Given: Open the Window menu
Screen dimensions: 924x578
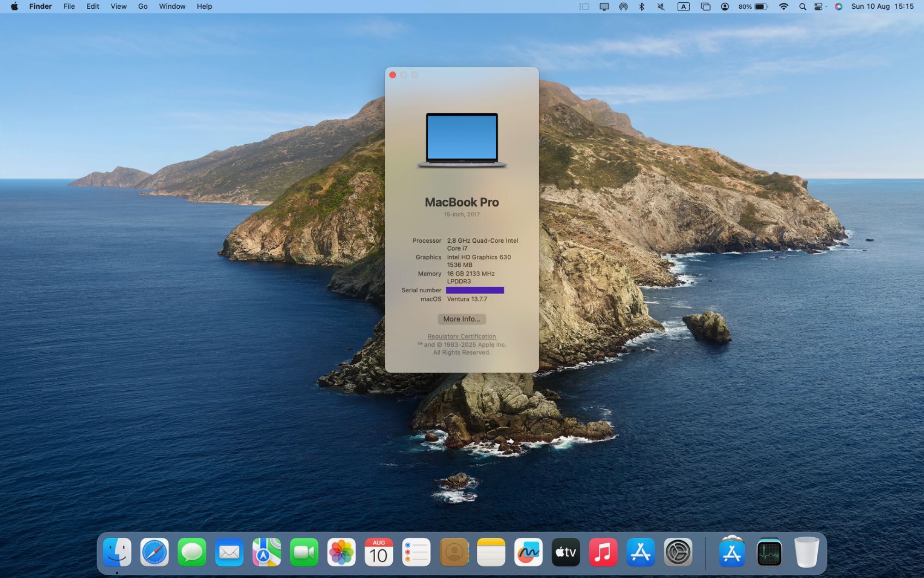Looking at the screenshot, I should pos(172,6).
